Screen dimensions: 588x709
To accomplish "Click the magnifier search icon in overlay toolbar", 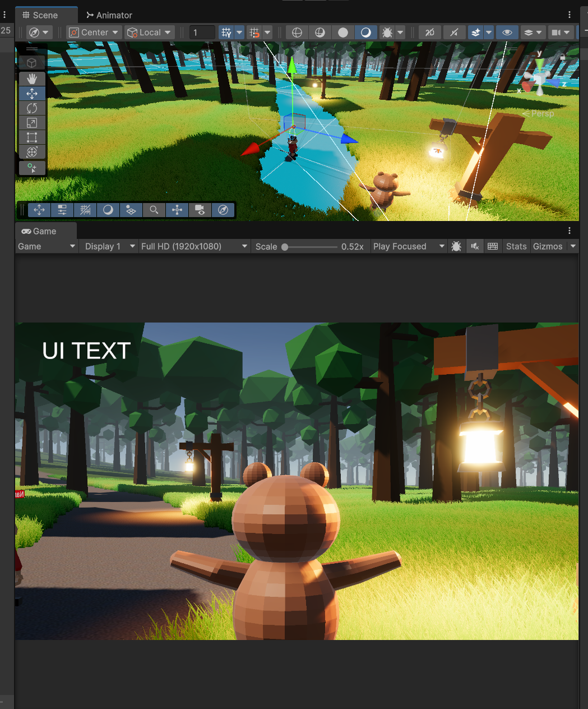I will coord(154,210).
